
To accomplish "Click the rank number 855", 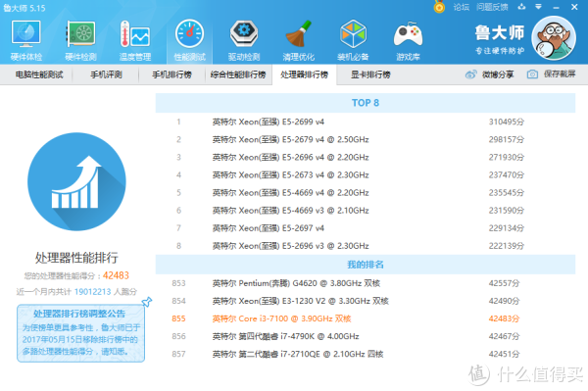I will click(178, 318).
